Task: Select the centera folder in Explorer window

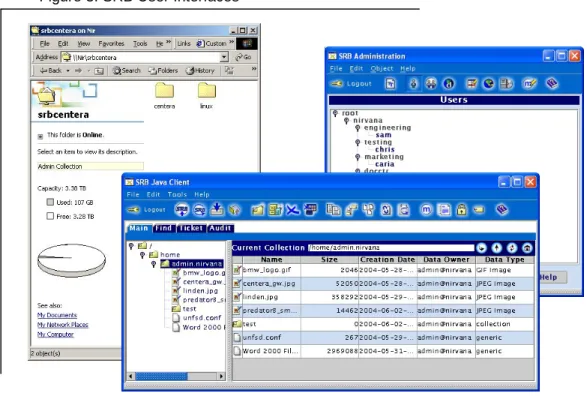Action: tap(164, 96)
